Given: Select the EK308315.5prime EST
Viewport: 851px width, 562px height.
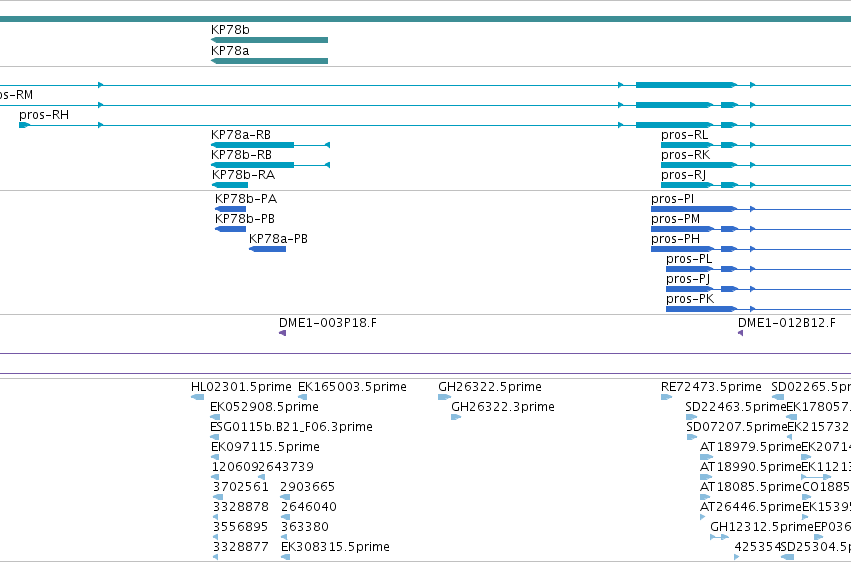Looking at the screenshot, I should pos(285,557).
